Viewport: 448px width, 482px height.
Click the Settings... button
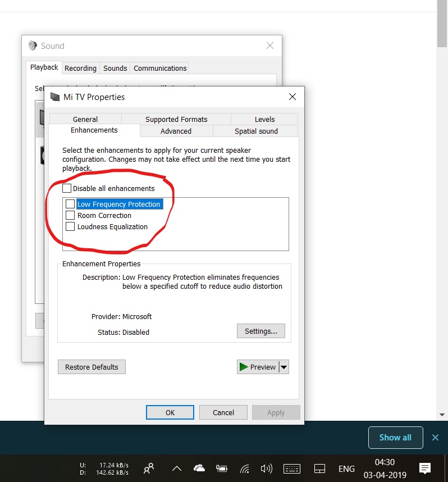(x=261, y=331)
